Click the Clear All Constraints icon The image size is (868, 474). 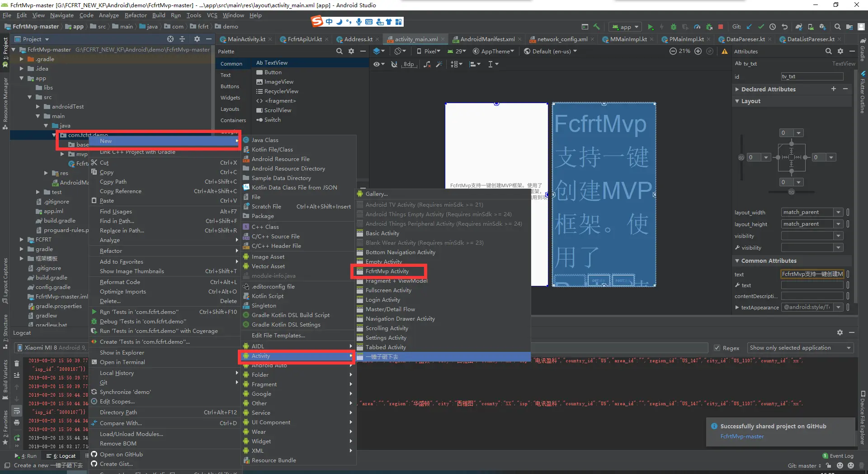427,64
